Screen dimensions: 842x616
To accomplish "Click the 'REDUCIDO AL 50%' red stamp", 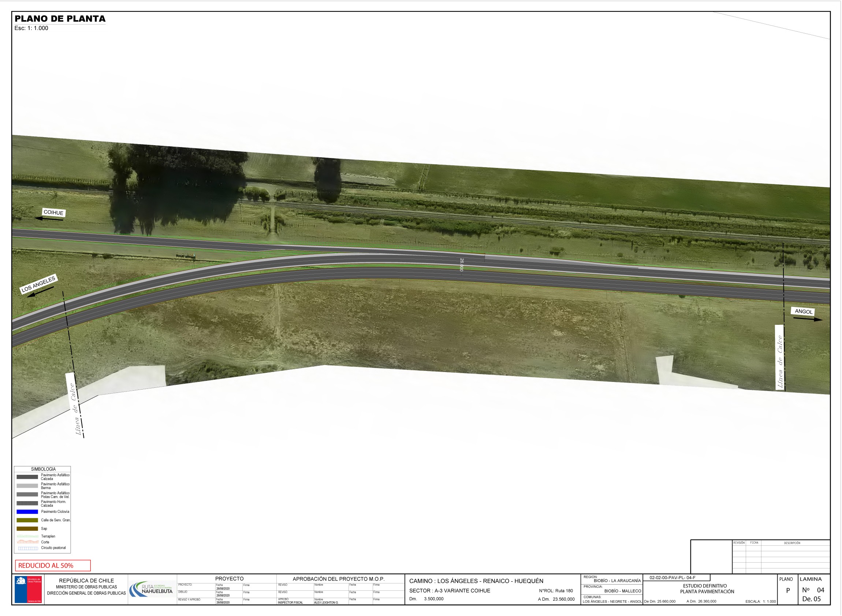I will pyautogui.click(x=53, y=566).
